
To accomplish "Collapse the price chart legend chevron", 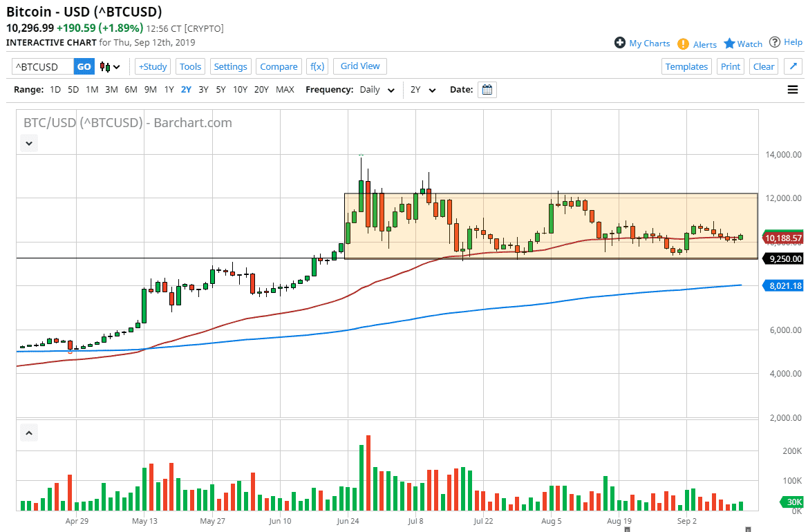I will coord(29,144).
